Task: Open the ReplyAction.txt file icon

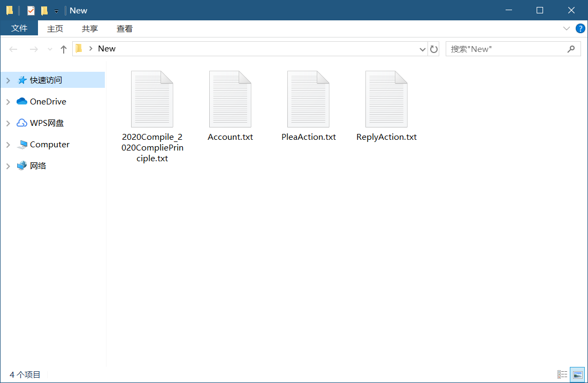Action: [x=387, y=99]
